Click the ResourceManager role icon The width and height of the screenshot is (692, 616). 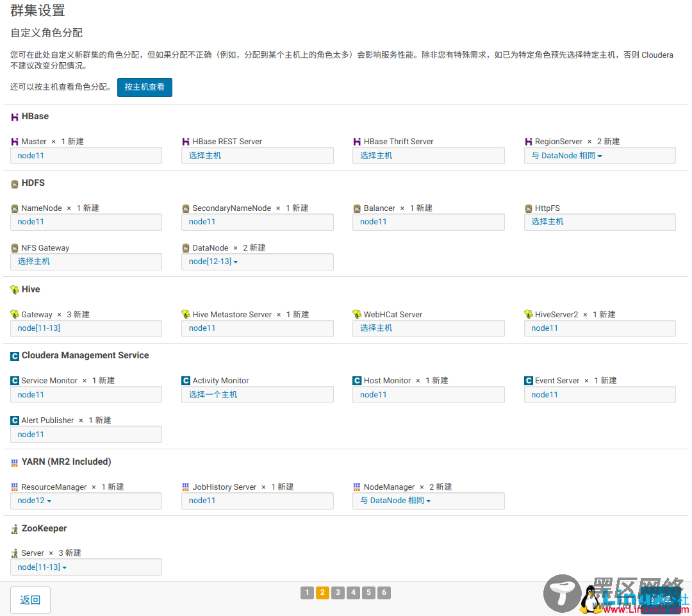point(15,487)
